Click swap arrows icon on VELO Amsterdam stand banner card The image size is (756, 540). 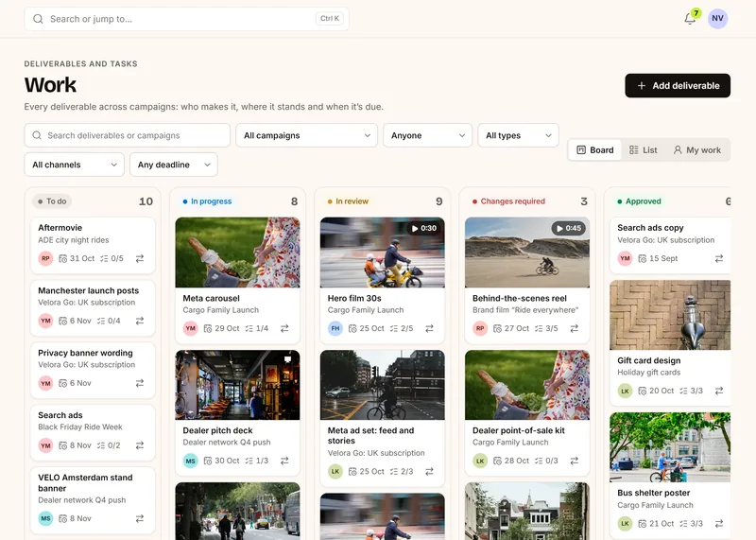140,519
